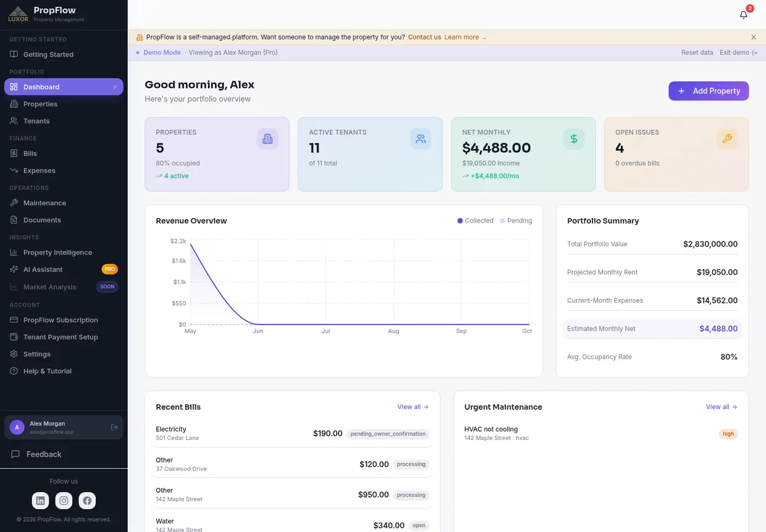The width and height of the screenshot is (766, 532).
Task: Click the Facebook follow icon
Action: 87,500
